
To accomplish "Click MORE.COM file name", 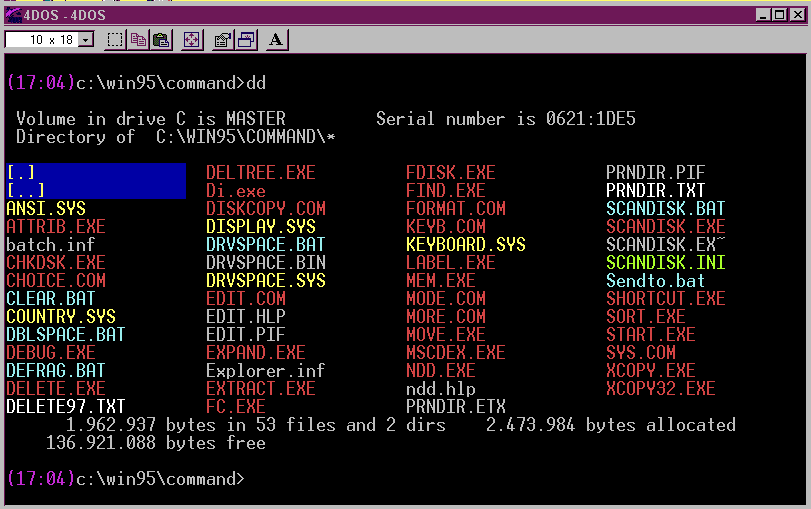I will [446, 316].
